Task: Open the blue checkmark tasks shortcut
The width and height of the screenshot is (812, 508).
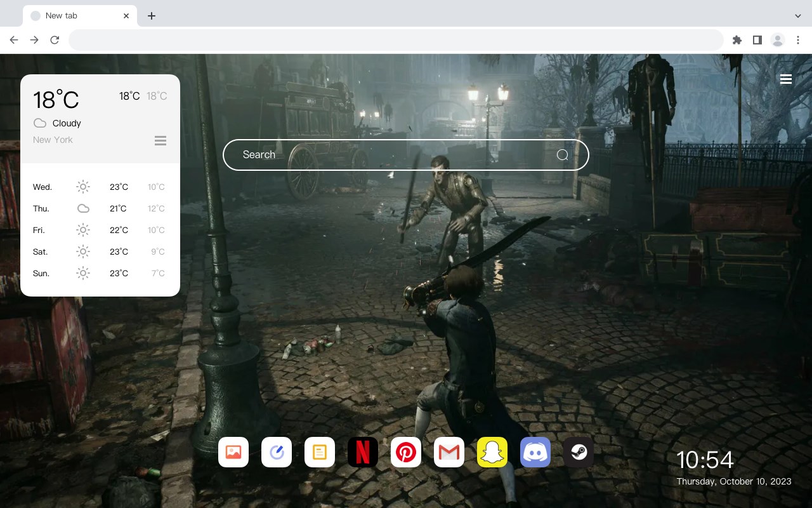Action: pyautogui.click(x=277, y=452)
